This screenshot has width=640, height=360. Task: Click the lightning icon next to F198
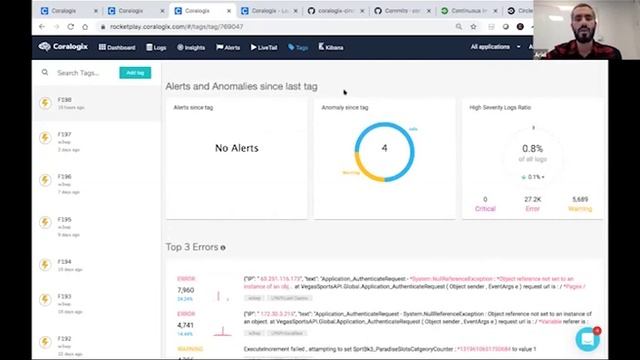[45, 103]
